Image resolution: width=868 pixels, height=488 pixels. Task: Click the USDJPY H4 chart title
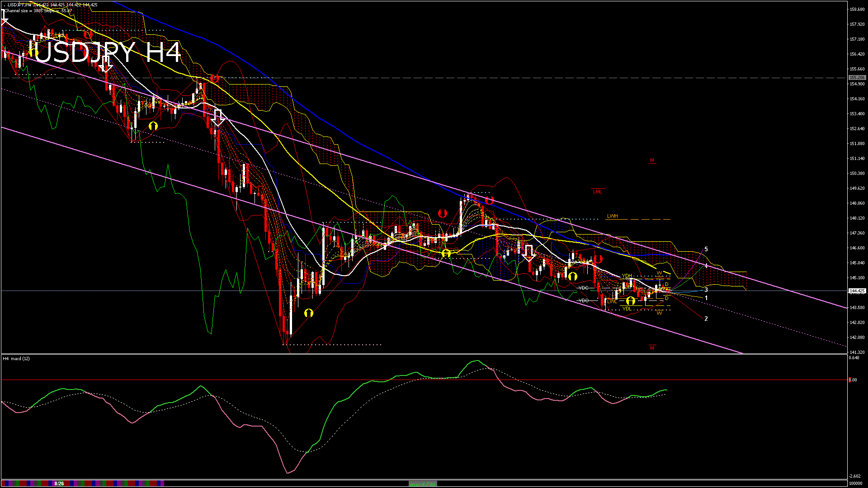coord(105,52)
